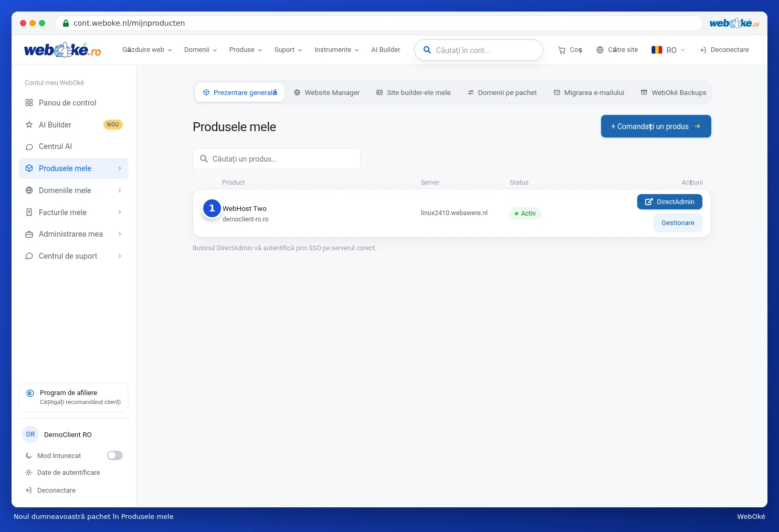Screen dimensions: 779x532
Task: Select the Prezentare generală tab
Action: (x=240, y=92)
